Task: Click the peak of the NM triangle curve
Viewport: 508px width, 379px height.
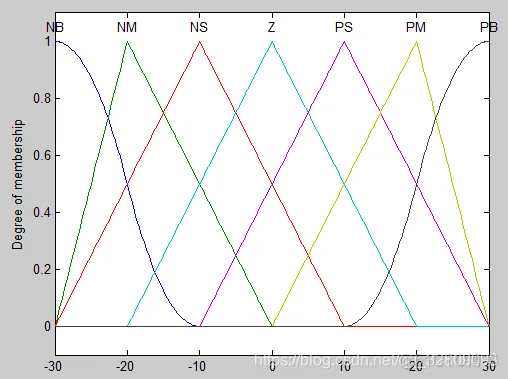Action: [127, 41]
